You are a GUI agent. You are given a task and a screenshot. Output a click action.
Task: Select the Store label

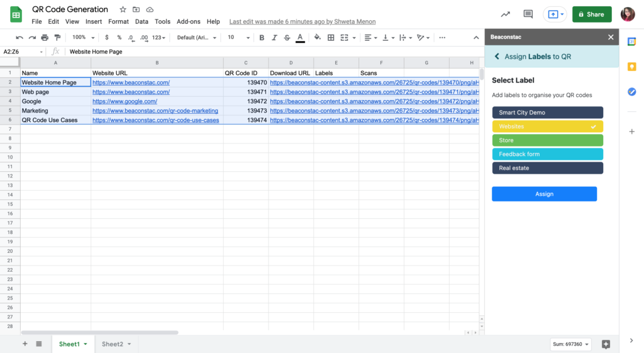(x=548, y=140)
